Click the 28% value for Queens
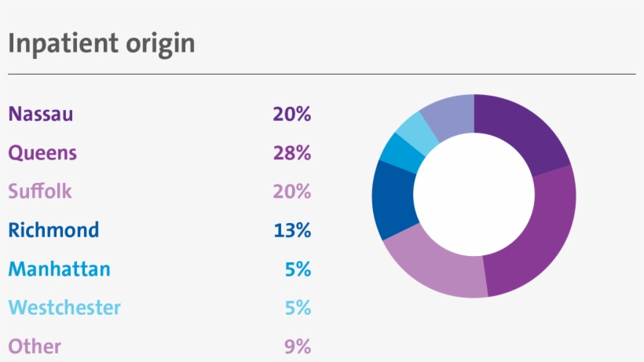 [x=292, y=153]
